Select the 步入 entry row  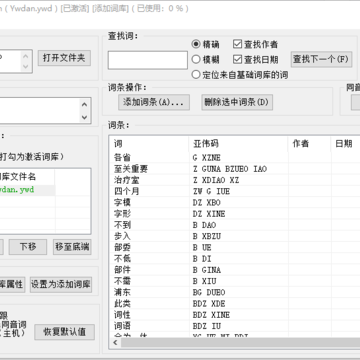click(x=235, y=236)
